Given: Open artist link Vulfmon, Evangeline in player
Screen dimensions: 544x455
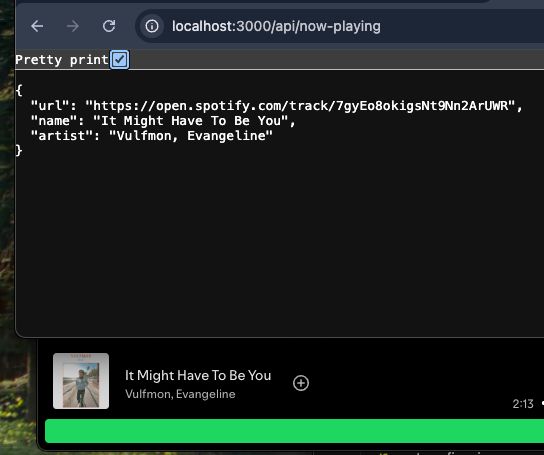Looking at the screenshot, I should coord(180,394).
